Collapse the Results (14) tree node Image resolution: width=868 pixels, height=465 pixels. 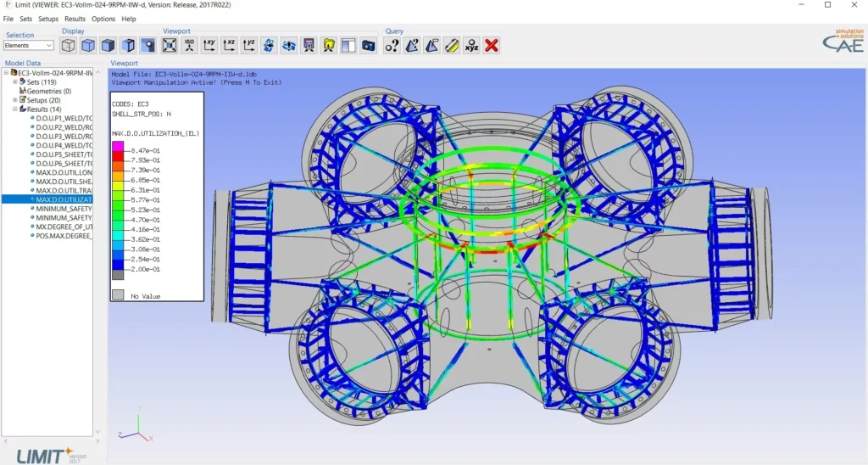tap(14, 109)
